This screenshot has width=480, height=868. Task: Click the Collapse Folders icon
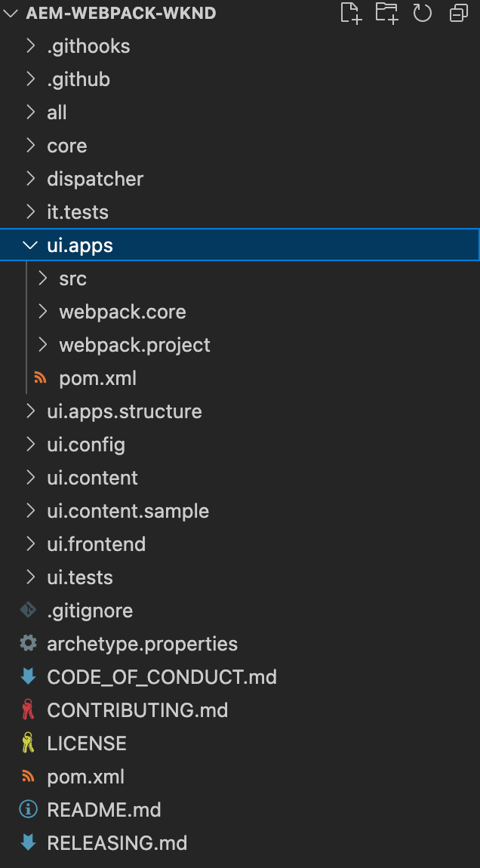[457, 14]
